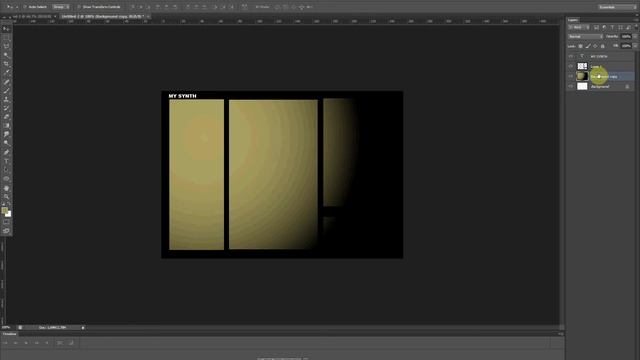Hide the Background layer
640x360 pixels.
[571, 86]
